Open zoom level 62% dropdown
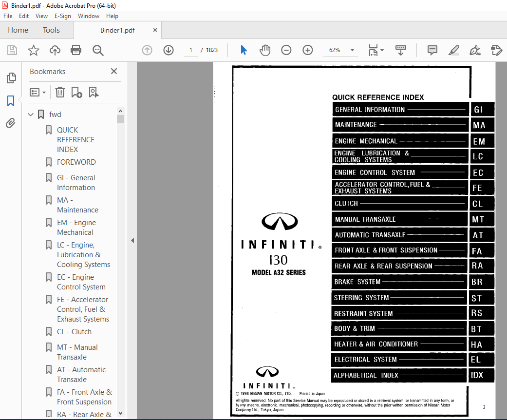Viewport: 507px width, 420px height. point(353,50)
